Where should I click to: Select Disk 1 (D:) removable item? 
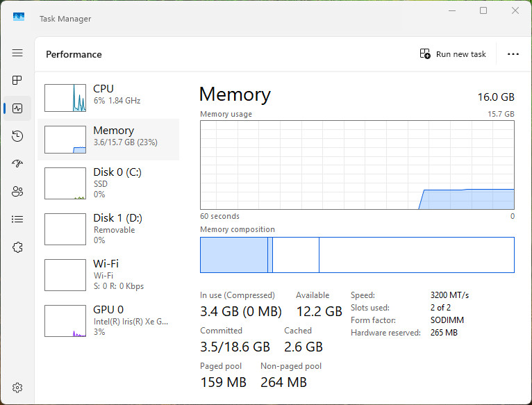108,229
